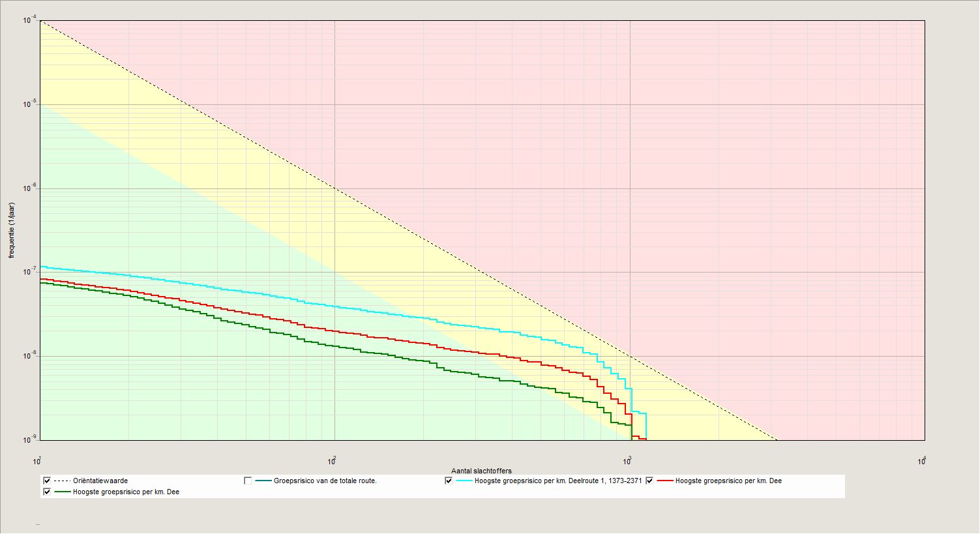This screenshot has width=980, height=534.
Task: Click the dashed Oriëntatiewaarde legend line sample
Action: pyautogui.click(x=63, y=481)
